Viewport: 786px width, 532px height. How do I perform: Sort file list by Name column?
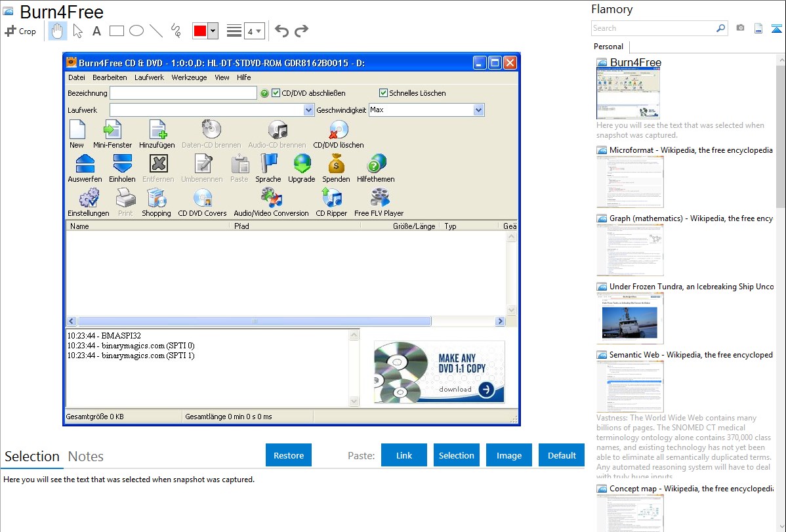pos(148,226)
